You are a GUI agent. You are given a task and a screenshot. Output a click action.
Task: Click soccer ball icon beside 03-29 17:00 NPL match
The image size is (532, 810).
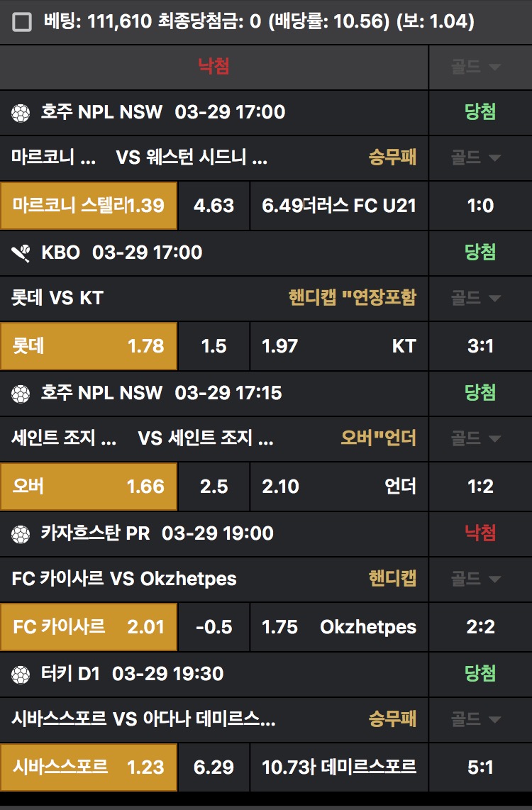(x=21, y=112)
